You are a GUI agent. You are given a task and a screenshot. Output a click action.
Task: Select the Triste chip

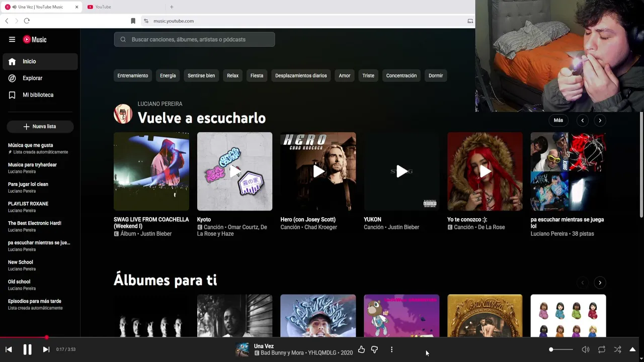point(368,75)
